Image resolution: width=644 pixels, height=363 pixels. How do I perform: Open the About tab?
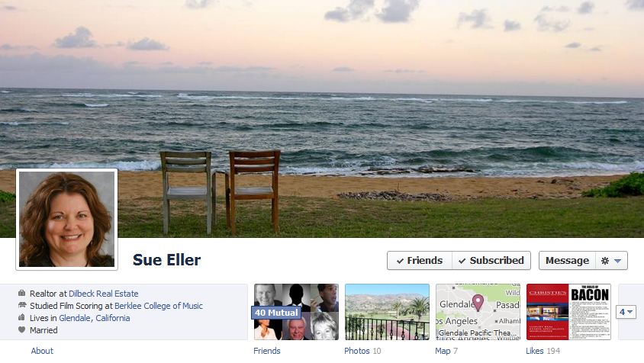pos(42,351)
